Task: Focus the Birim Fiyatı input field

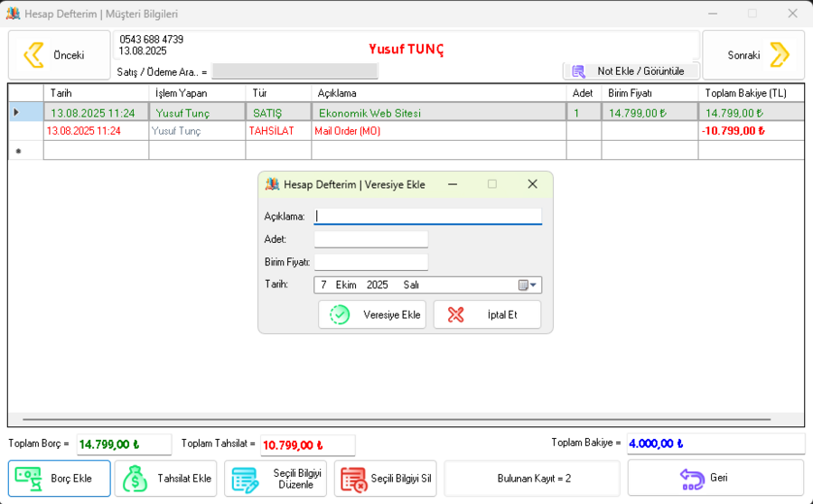Action: tap(371, 262)
